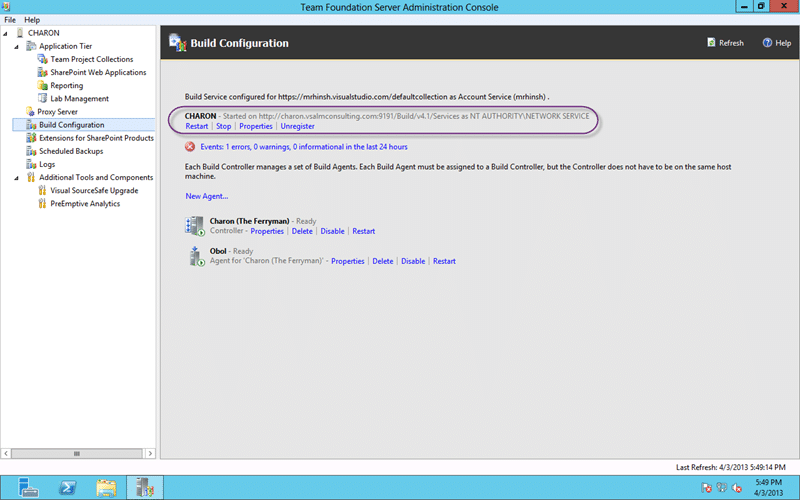The image size is (800, 500).
Task: Collapse the Application Tier node
Action: (17, 47)
